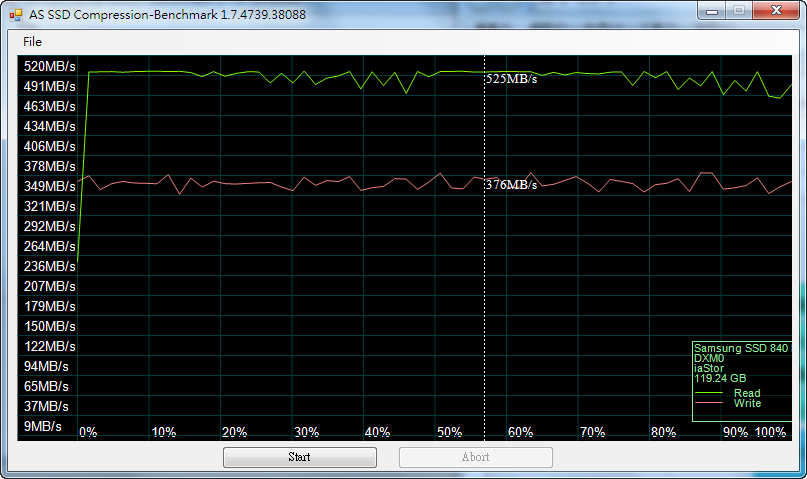Open the File menu

(x=33, y=41)
